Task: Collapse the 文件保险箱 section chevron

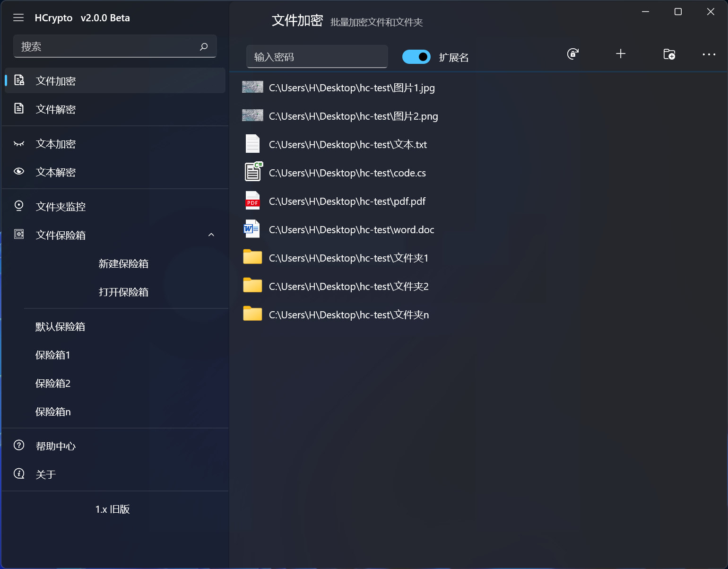Action: pyautogui.click(x=211, y=235)
